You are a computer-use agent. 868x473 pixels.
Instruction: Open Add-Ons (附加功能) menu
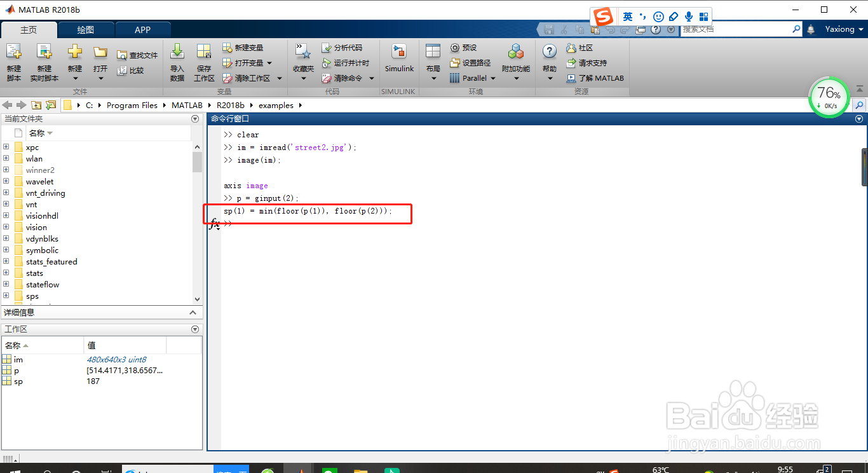tap(515, 62)
